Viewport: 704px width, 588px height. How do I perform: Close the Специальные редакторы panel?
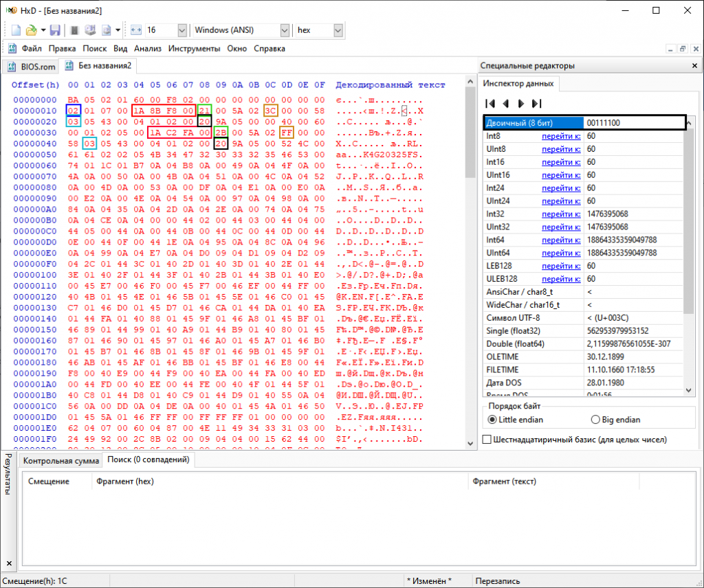pos(694,65)
